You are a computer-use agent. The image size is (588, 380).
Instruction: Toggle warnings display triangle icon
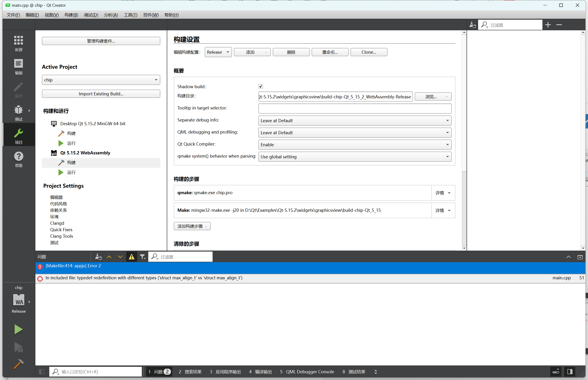point(132,257)
